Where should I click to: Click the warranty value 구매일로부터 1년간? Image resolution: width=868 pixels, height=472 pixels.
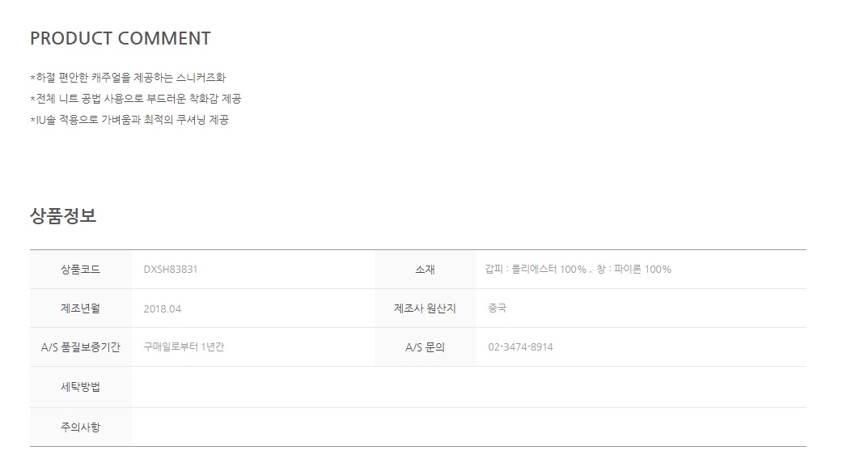click(184, 347)
